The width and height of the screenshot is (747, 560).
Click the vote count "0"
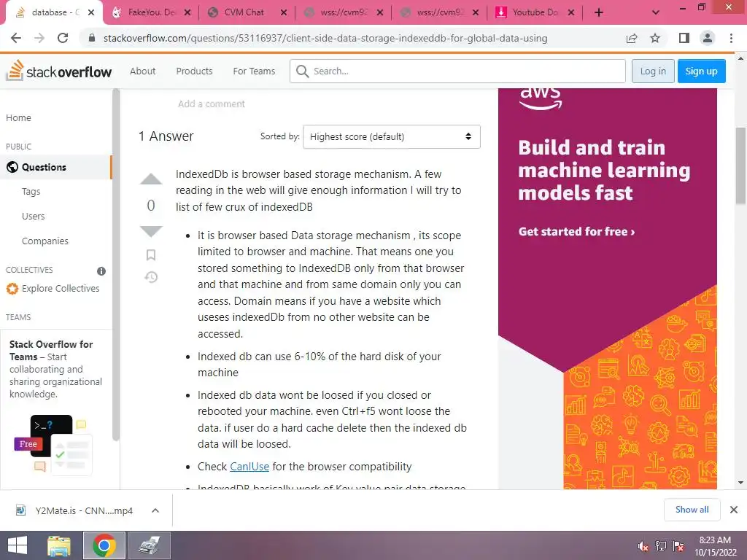point(151,205)
